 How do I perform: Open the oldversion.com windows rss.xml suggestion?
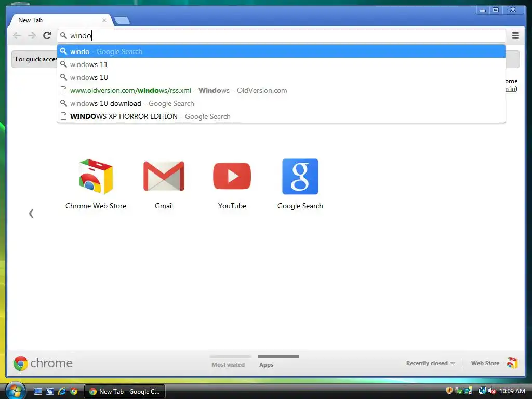coord(281,90)
